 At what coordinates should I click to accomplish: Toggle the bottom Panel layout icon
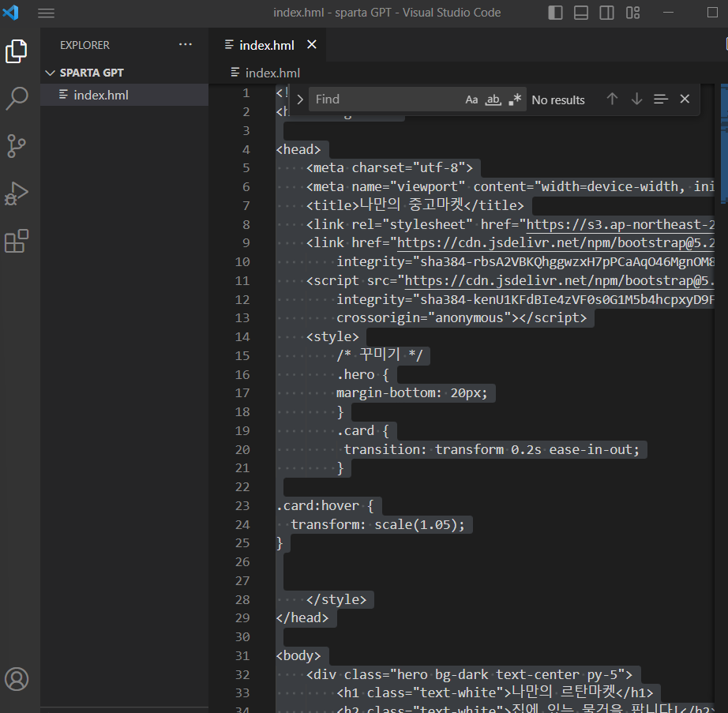(x=581, y=13)
